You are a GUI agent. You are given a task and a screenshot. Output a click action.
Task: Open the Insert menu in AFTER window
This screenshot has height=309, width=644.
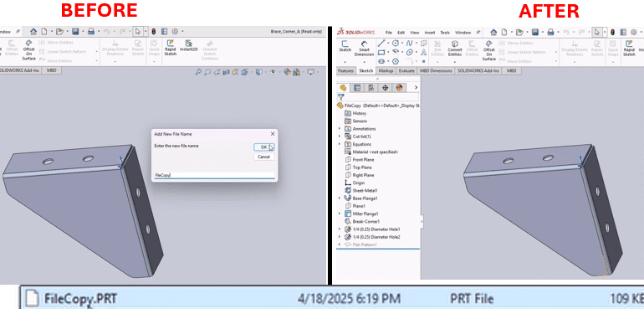(x=430, y=33)
